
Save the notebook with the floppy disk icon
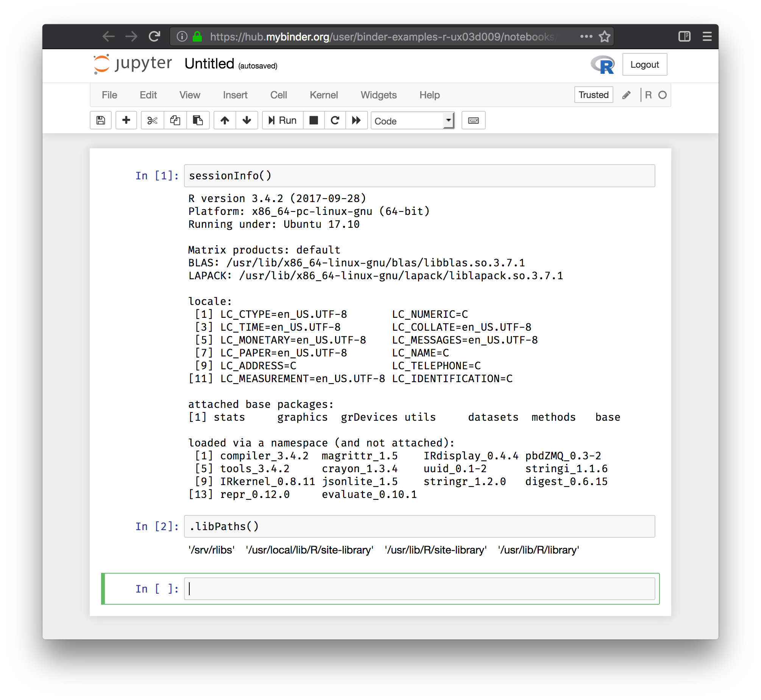click(x=100, y=120)
